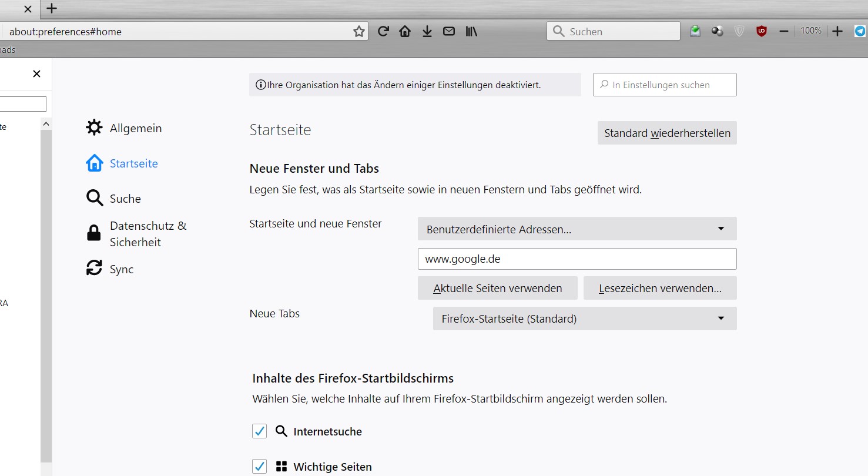This screenshot has width=868, height=476.
Task: Click the bookmark star icon in address bar
Action: tap(358, 32)
